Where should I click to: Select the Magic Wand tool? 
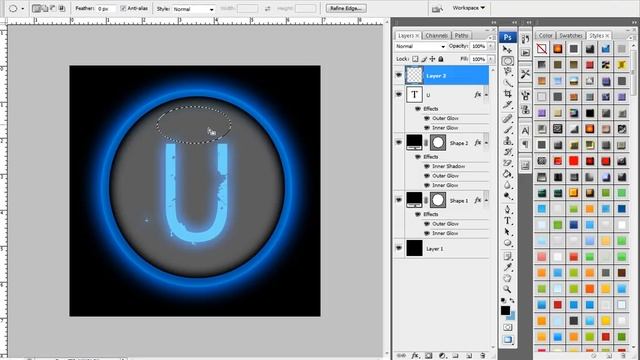[507, 83]
